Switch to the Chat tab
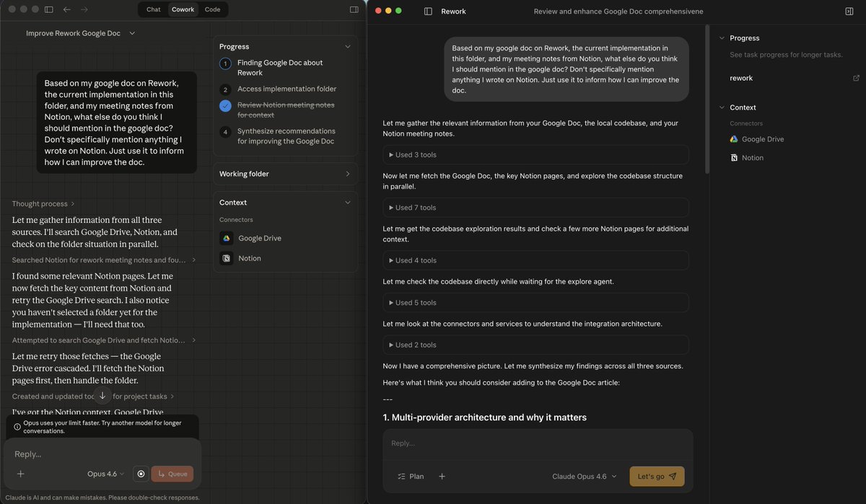Image resolution: width=866 pixels, height=504 pixels. [153, 9]
